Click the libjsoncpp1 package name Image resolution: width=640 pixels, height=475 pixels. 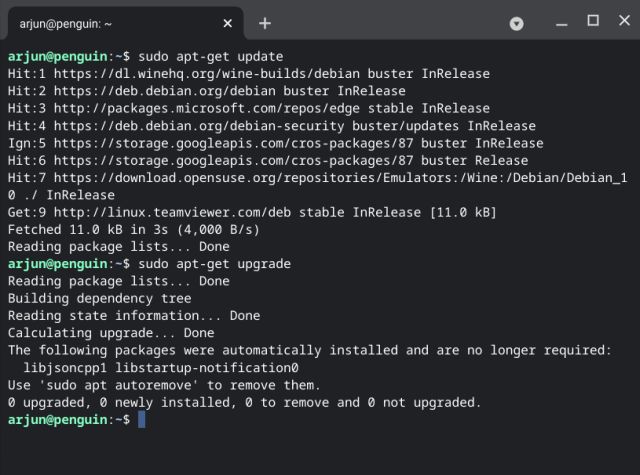pos(65,368)
